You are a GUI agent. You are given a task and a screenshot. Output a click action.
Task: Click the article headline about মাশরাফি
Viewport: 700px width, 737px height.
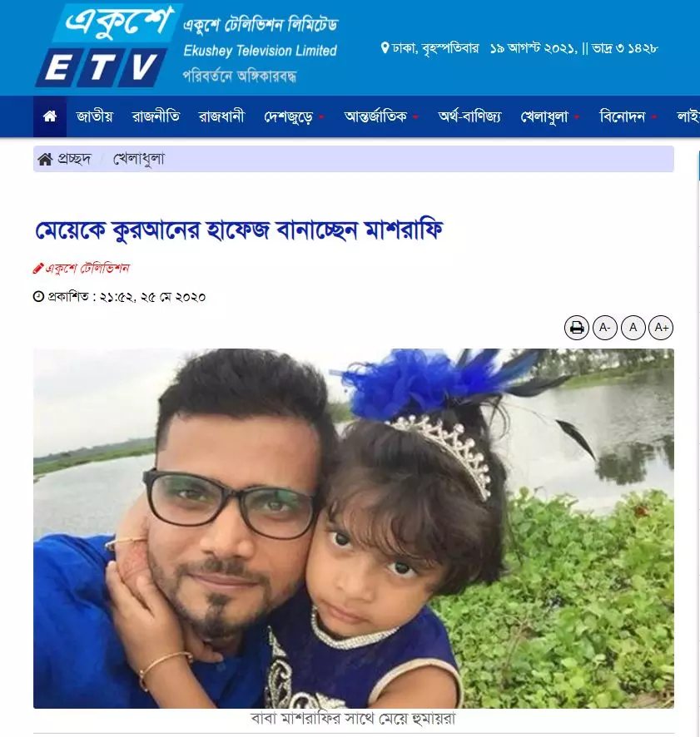click(x=239, y=230)
